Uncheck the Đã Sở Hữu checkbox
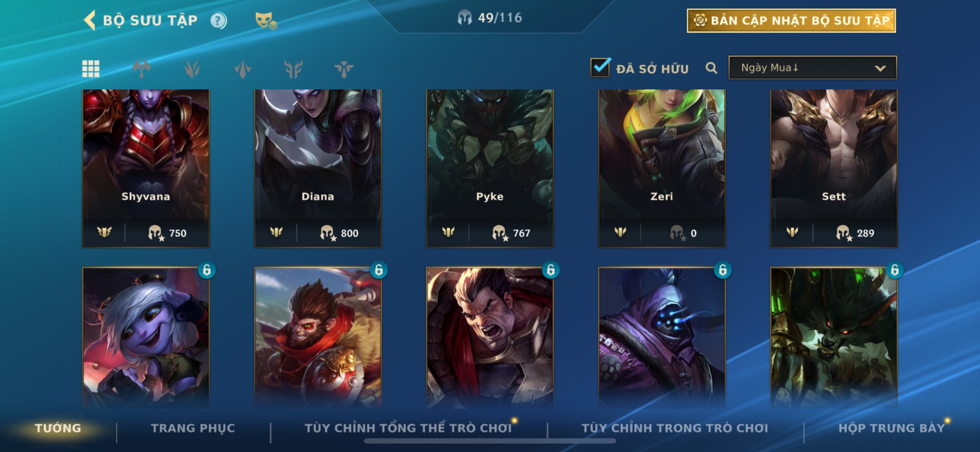Viewport: 980px width, 452px height. click(600, 67)
